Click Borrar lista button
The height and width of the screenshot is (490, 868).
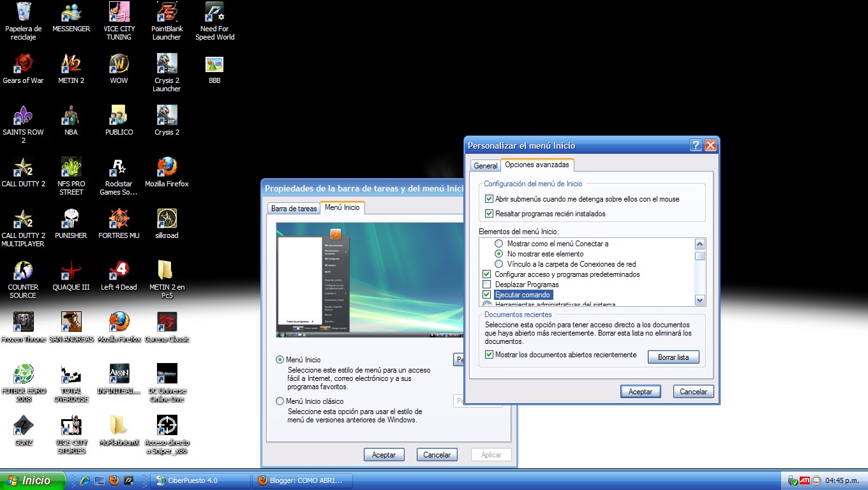coord(673,357)
